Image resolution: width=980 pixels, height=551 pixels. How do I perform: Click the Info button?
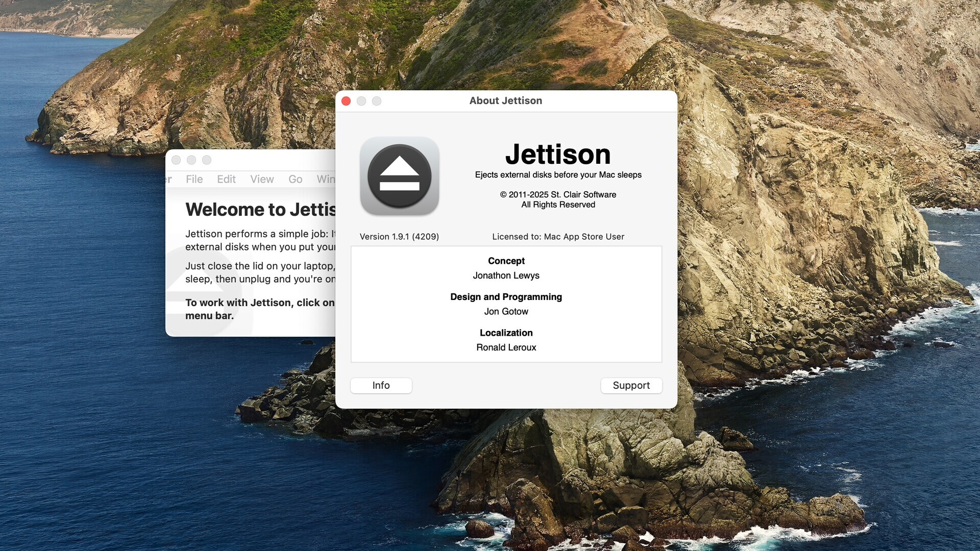[x=381, y=386]
